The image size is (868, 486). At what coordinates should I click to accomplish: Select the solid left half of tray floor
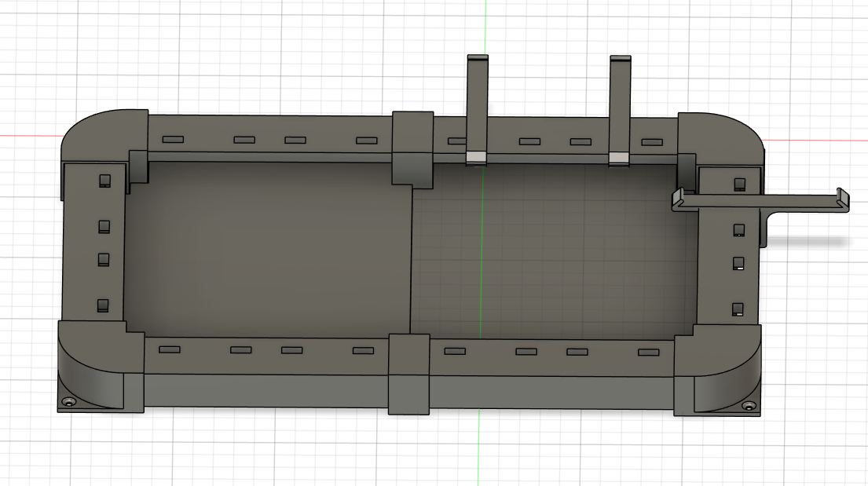point(267,248)
